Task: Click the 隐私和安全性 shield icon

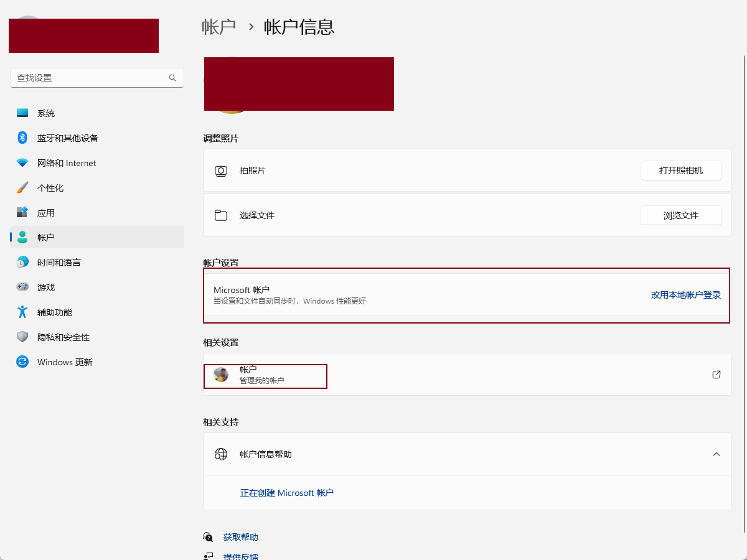Action: point(22,337)
